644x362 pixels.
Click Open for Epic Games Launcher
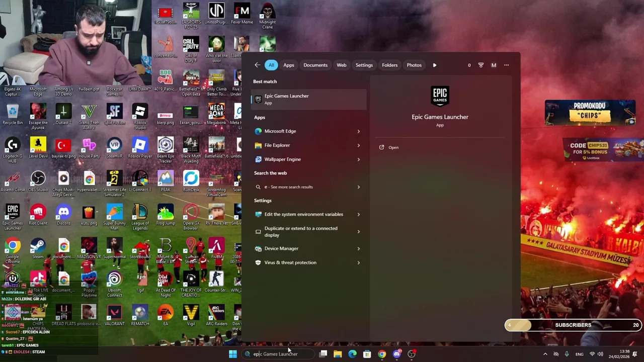(389, 147)
